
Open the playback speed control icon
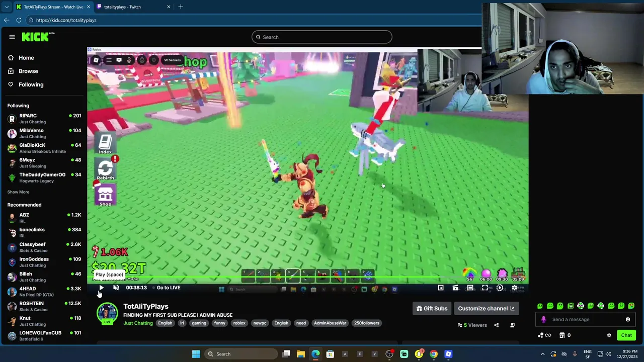pos(500,288)
